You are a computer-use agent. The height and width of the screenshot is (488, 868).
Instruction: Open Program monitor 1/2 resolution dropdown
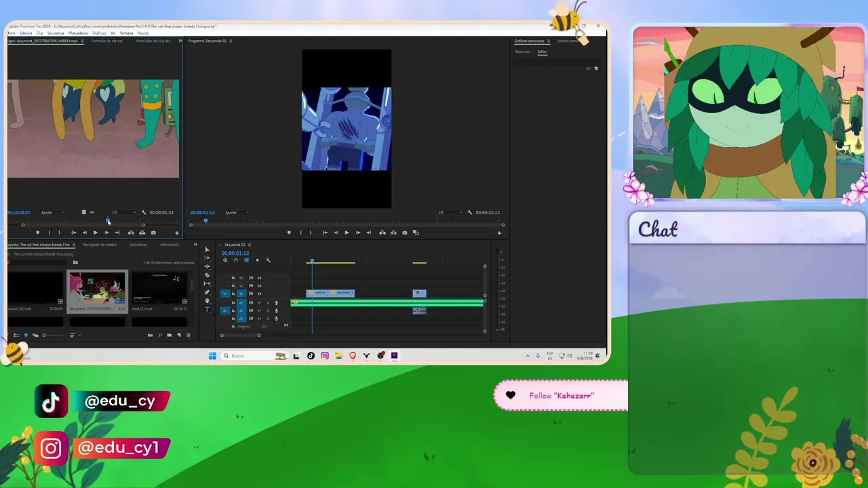tap(448, 212)
